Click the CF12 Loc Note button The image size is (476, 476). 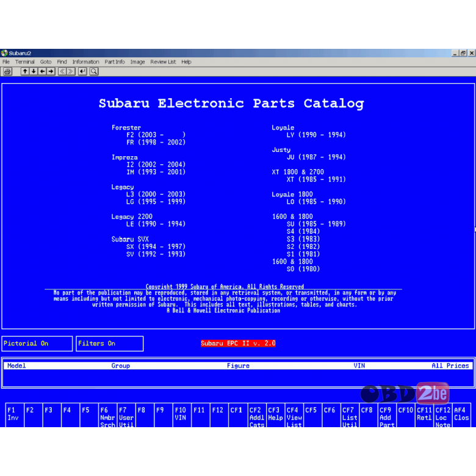[443, 416]
